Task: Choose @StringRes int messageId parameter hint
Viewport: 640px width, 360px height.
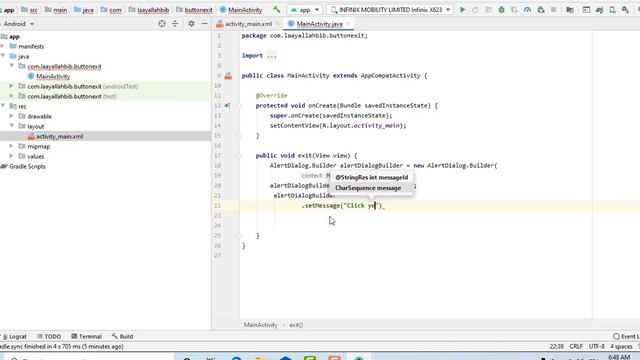Action: tap(371, 178)
